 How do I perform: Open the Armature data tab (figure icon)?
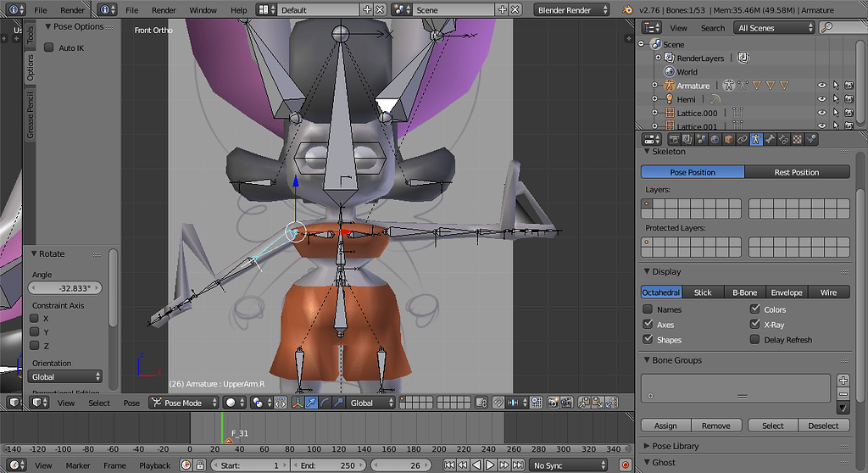tap(756, 140)
